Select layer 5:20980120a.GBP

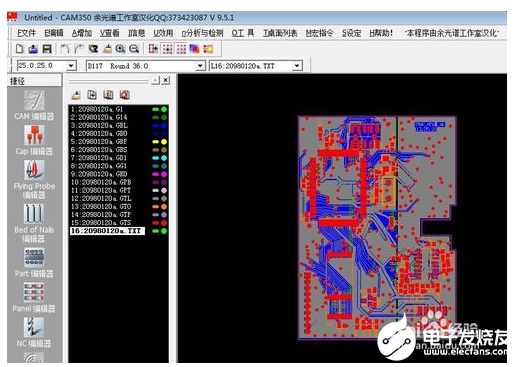pyautogui.click(x=99, y=141)
